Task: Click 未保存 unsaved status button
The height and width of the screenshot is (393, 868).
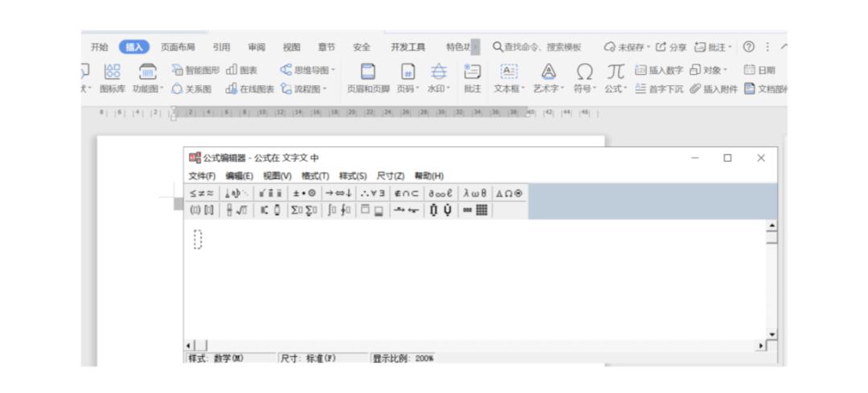Action: [627, 47]
